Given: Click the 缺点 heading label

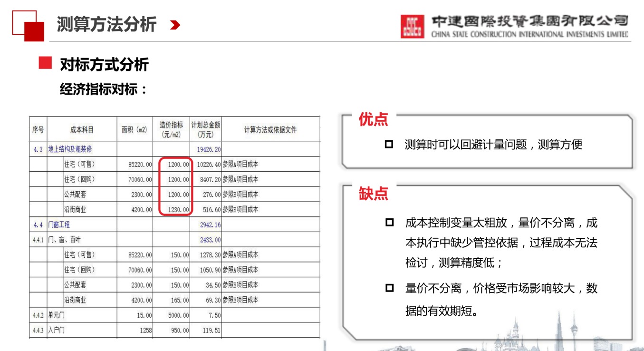Looking at the screenshot, I should [374, 193].
